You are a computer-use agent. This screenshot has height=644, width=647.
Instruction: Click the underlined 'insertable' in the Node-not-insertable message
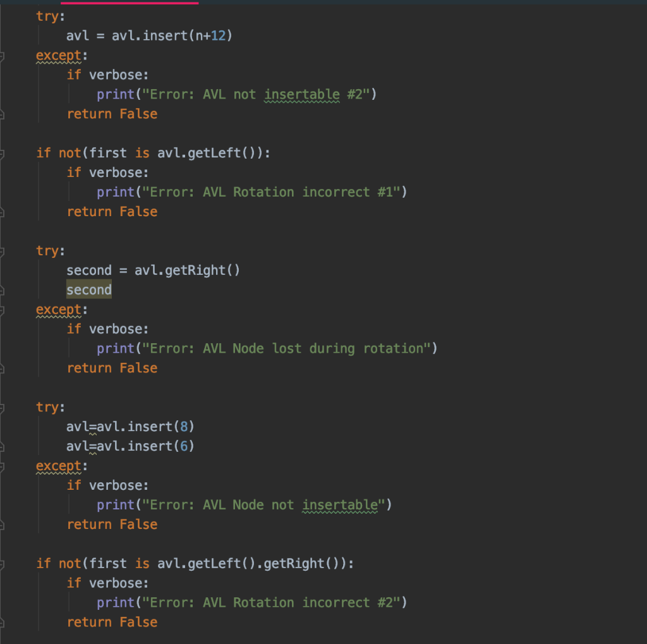click(x=341, y=504)
